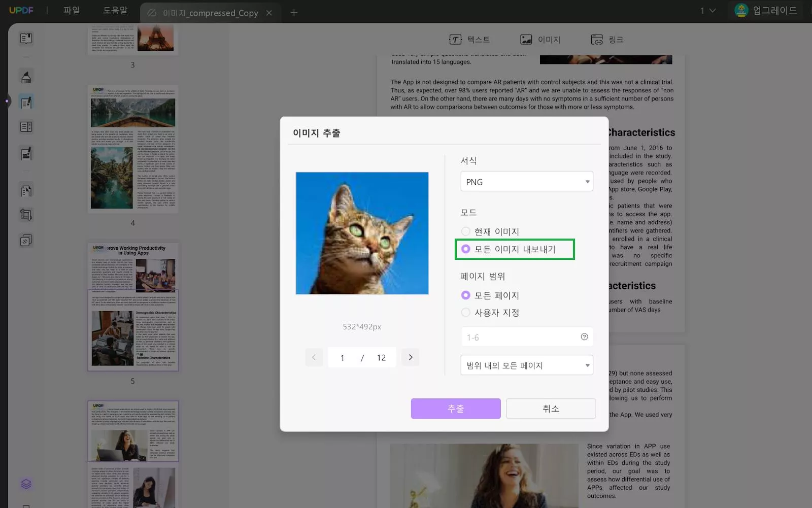Viewport: 812px width, 508px height.
Task: Choose 모든 페이지 page range
Action: pyautogui.click(x=490, y=295)
